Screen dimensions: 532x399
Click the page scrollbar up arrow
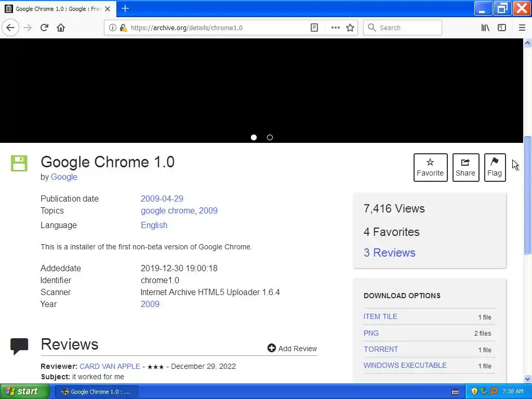point(528,43)
